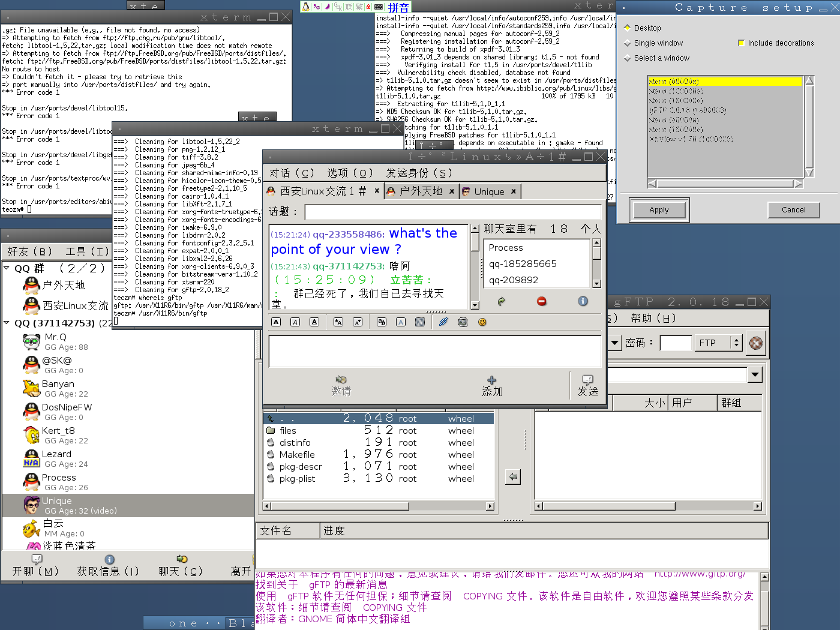Switch to the Unique chat tab

489,191
